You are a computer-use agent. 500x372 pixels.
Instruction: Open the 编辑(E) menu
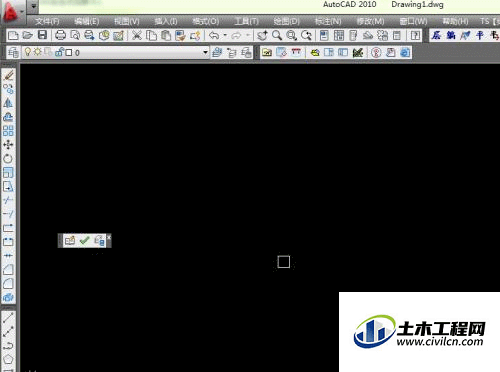click(87, 21)
